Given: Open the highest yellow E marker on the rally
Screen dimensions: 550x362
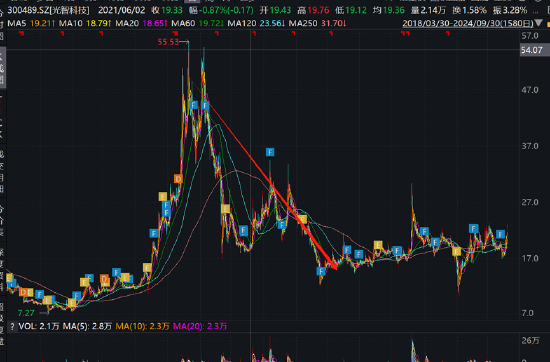Looking at the screenshot, I should click(x=163, y=196).
